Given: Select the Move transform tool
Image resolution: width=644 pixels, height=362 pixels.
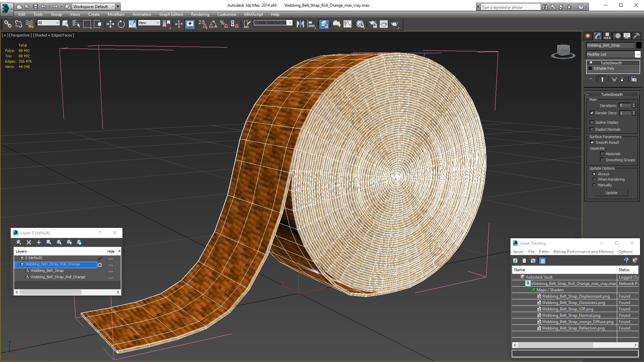Looking at the screenshot, I should click(110, 24).
